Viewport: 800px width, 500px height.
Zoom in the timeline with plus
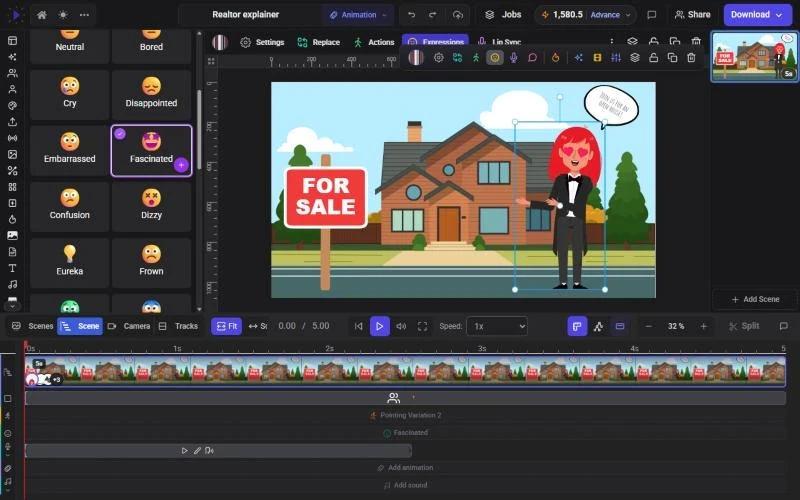coord(704,326)
